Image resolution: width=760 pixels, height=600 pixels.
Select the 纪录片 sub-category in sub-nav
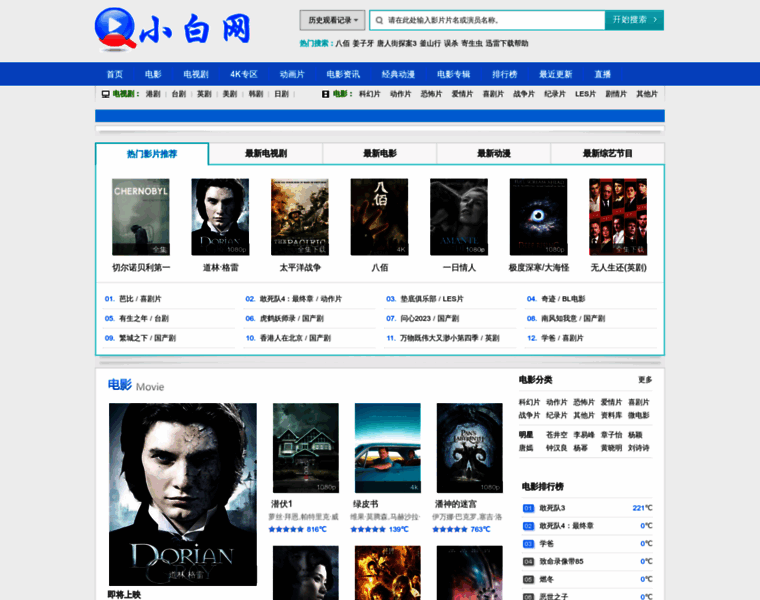pos(554,94)
